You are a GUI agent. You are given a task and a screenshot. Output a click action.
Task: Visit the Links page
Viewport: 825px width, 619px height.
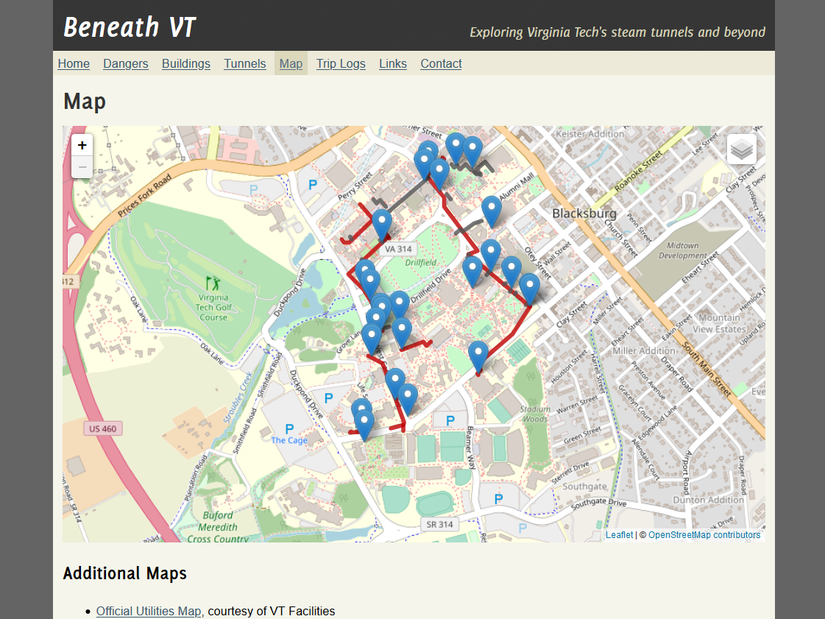tap(393, 64)
